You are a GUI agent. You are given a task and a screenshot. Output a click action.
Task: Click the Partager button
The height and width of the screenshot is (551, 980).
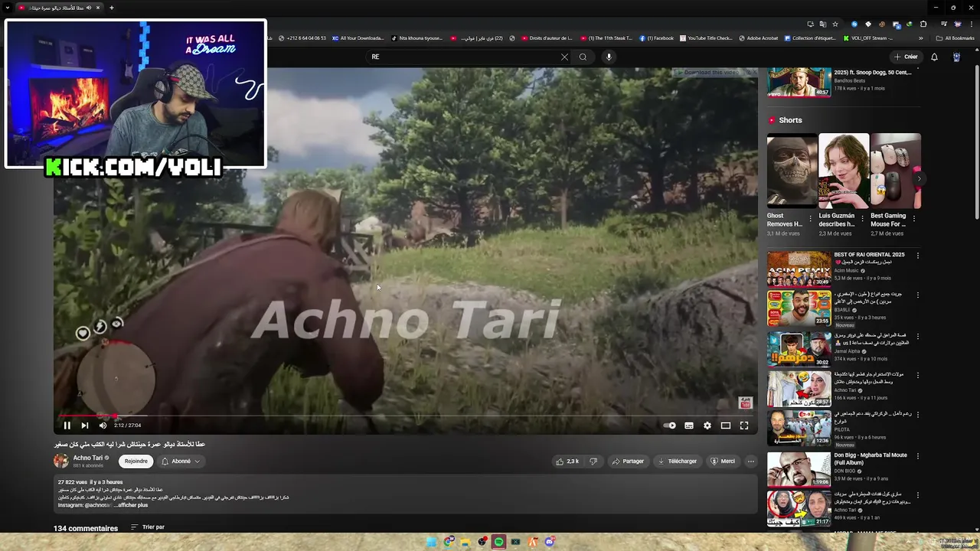[x=628, y=461]
